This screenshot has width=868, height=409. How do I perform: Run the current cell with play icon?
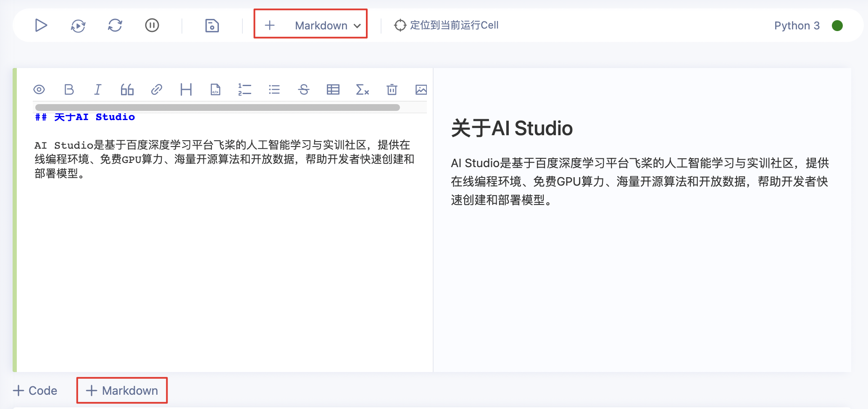point(41,25)
